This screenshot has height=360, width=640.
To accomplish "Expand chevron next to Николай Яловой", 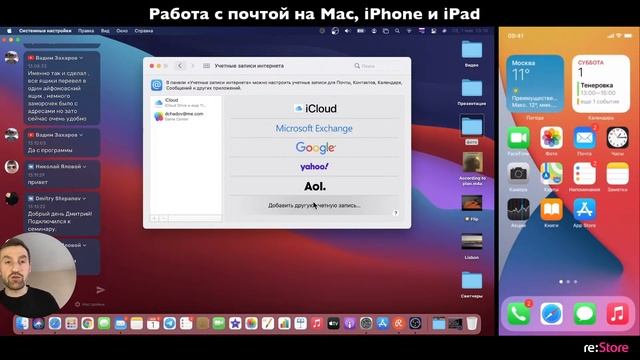I will [84, 167].
